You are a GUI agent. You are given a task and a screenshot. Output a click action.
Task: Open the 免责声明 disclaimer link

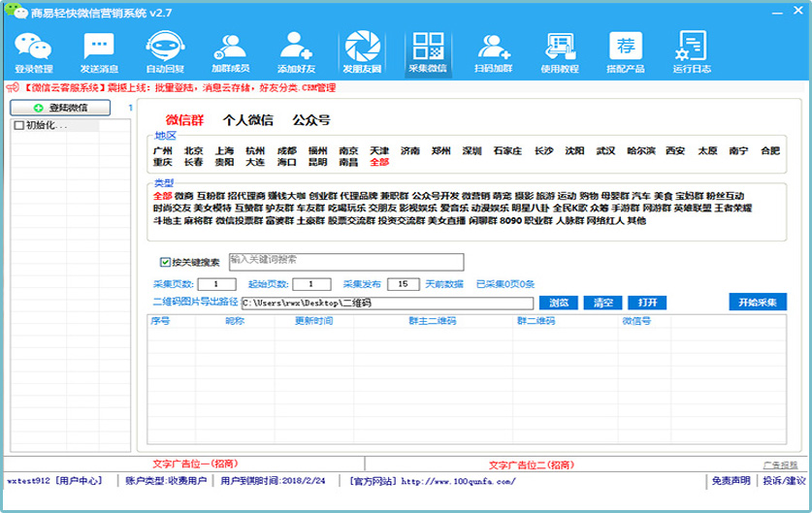click(731, 481)
